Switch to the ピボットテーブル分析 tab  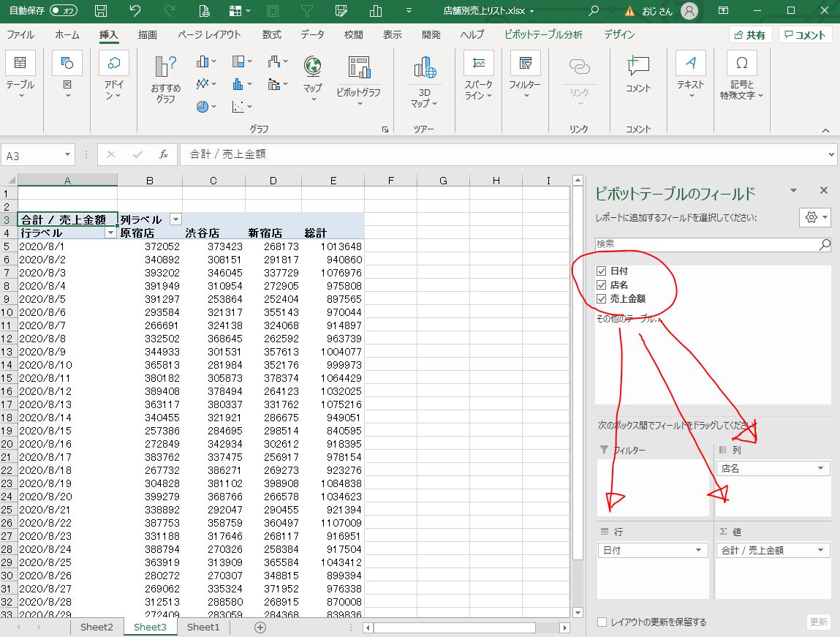coord(543,34)
